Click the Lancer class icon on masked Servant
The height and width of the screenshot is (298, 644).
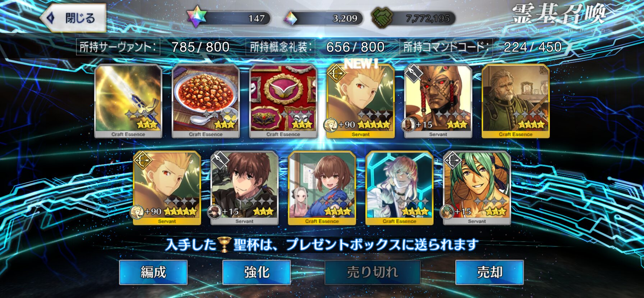414,73
